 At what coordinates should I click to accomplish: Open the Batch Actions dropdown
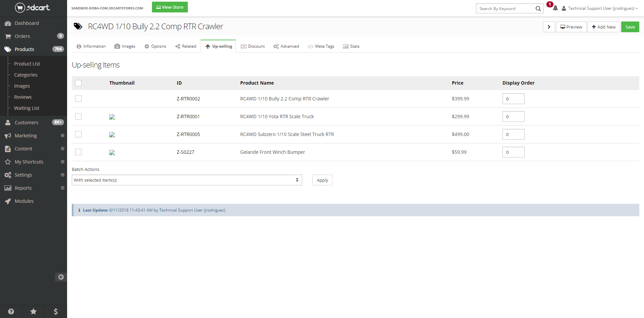coord(187,180)
